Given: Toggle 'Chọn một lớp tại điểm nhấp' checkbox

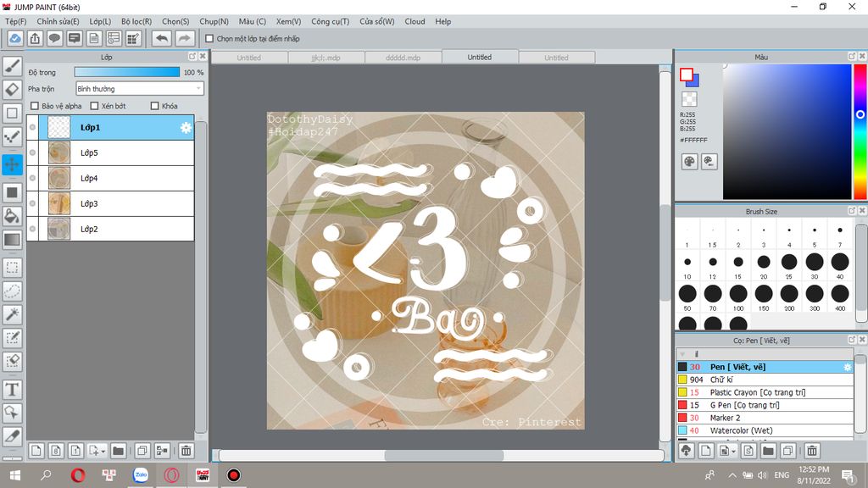Looking at the screenshot, I should [209, 39].
